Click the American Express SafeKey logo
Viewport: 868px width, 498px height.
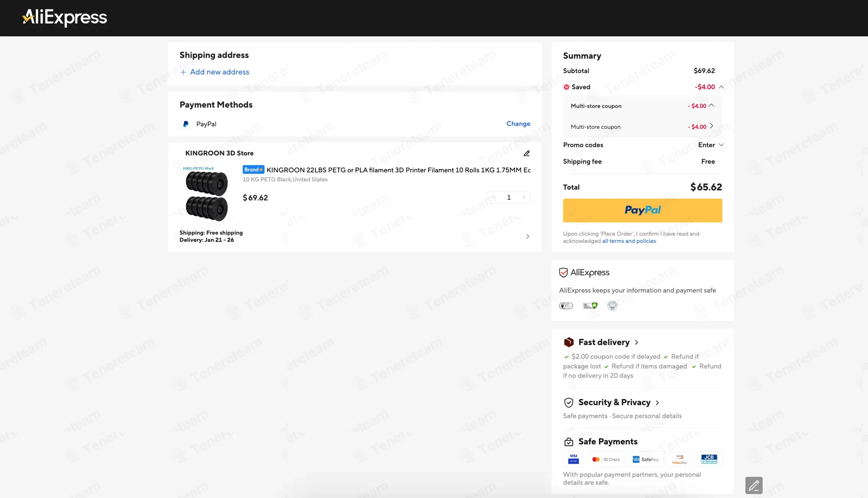[x=646, y=459]
